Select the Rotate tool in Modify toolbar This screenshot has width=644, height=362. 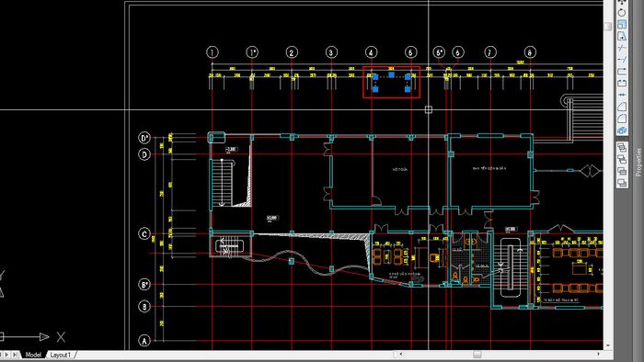(622, 13)
